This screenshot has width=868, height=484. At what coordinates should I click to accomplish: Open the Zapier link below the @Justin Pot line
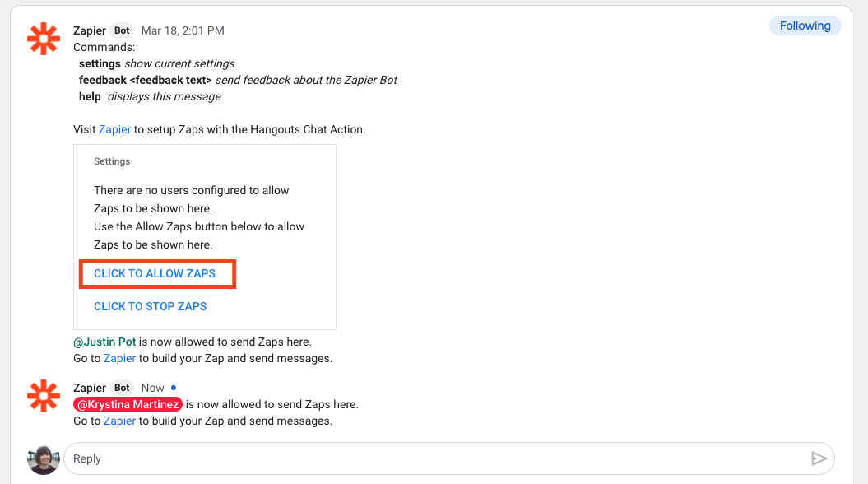point(119,358)
